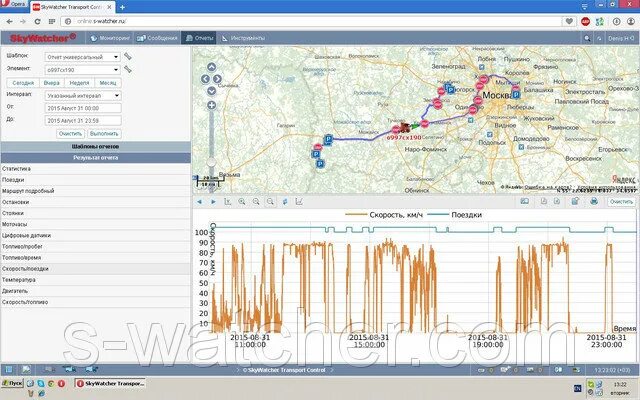Click the printer icon in chart toolbar

coord(594,201)
